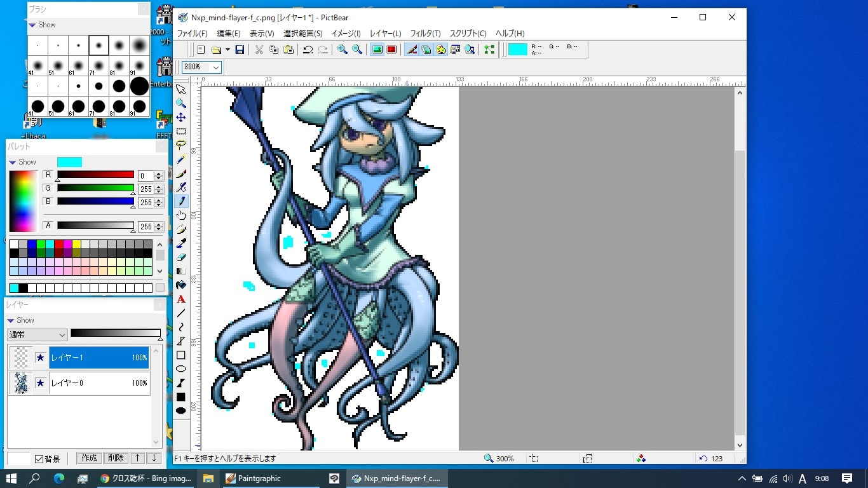Image resolution: width=868 pixels, height=488 pixels.
Task: Open the dropdown arrow beside the open-folder icon
Action: pyautogui.click(x=227, y=50)
